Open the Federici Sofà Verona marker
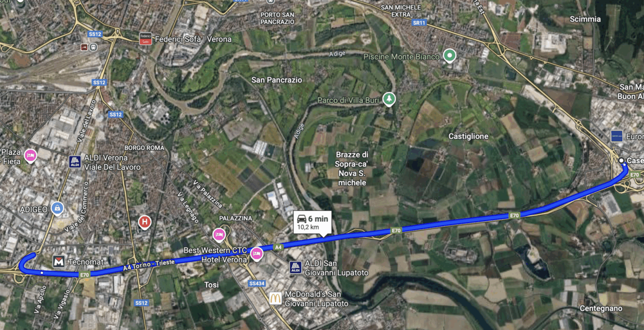This screenshot has height=330, width=644. coord(146,39)
